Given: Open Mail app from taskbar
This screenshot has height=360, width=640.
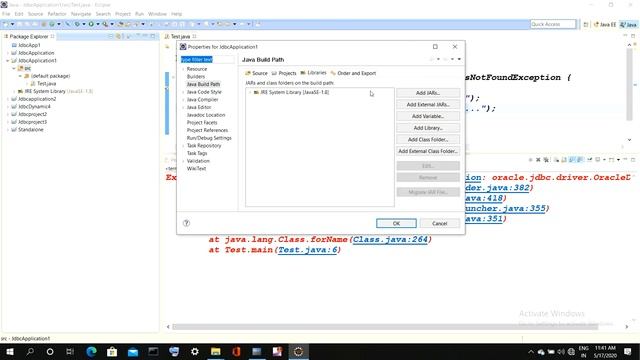Looking at the screenshot, I should click(x=133, y=351).
